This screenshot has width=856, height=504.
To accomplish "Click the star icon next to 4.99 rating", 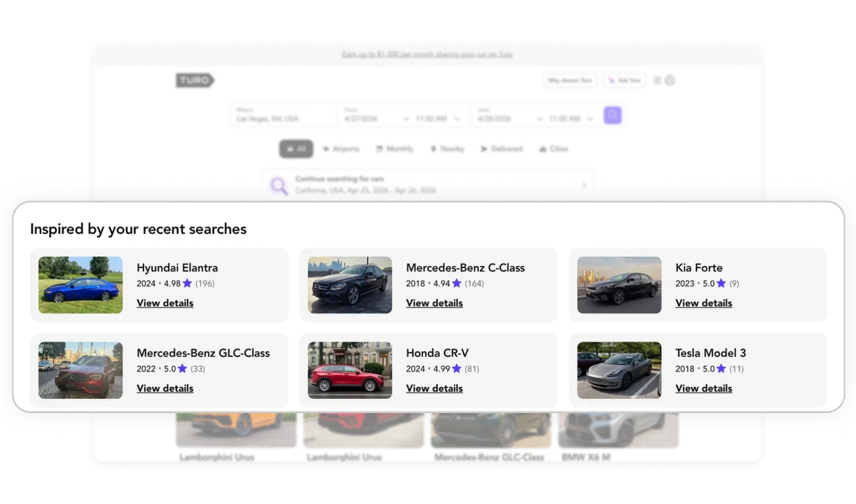I will point(457,369).
